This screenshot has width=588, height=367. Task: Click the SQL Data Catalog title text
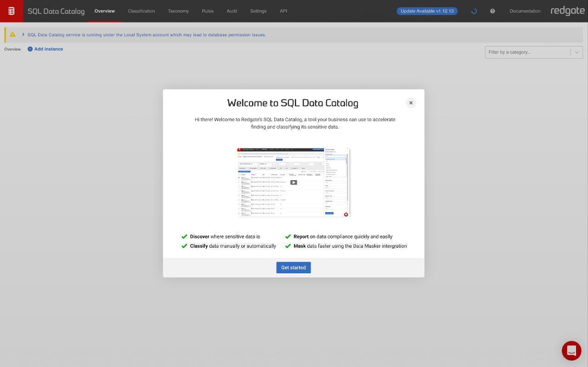(56, 11)
